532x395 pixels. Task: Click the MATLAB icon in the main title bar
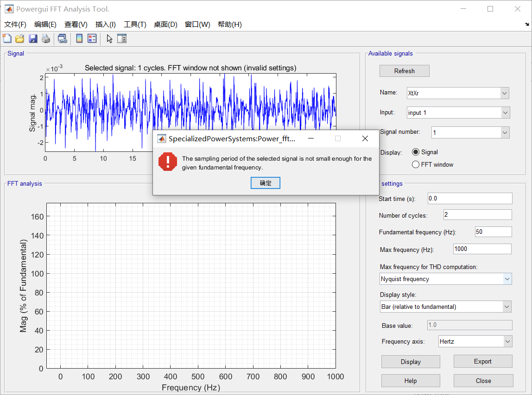(x=9, y=9)
